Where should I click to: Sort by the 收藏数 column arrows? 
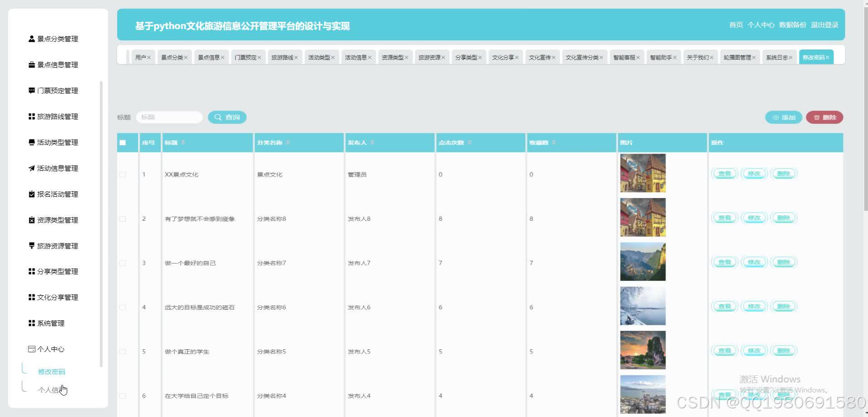click(554, 143)
